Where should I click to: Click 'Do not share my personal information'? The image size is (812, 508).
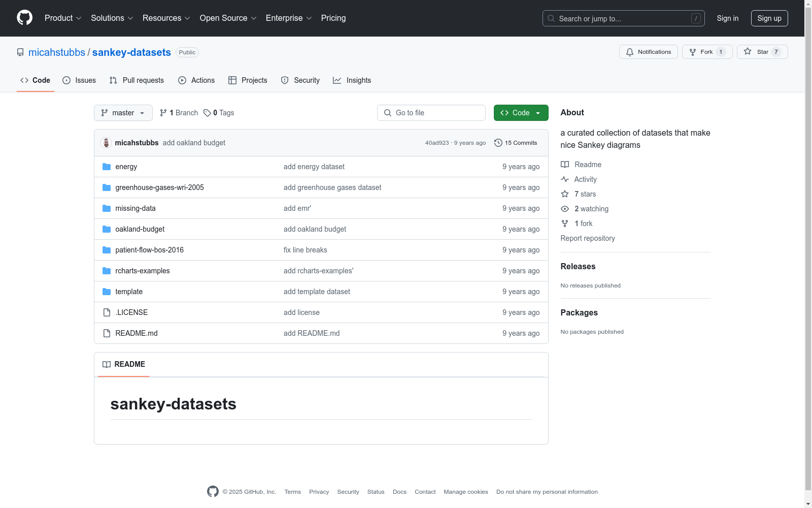(547, 492)
